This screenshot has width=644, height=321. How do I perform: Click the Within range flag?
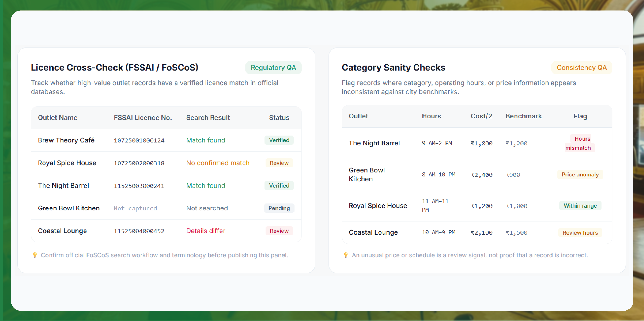point(580,206)
